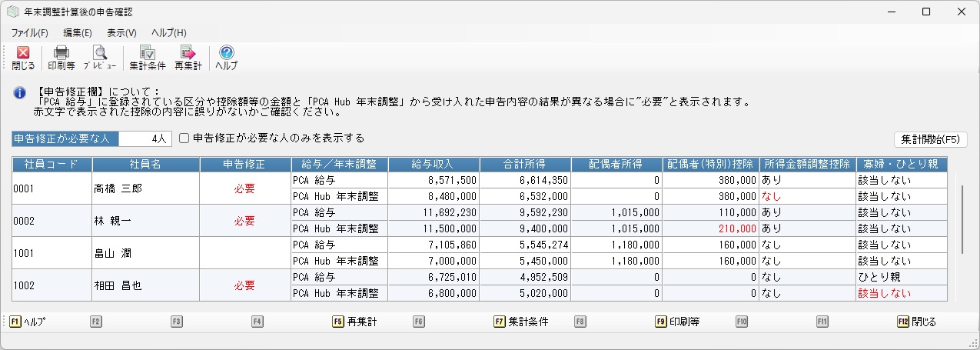Select employee code 0001 cell

click(51, 188)
